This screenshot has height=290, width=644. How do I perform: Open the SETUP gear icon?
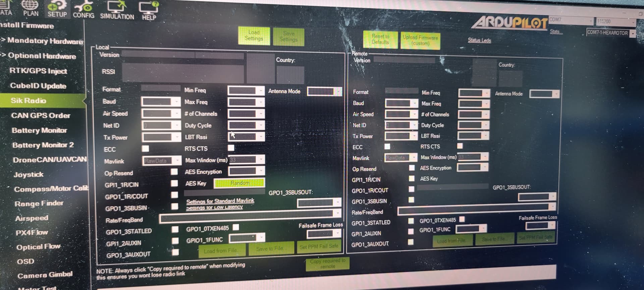pyautogui.click(x=57, y=9)
